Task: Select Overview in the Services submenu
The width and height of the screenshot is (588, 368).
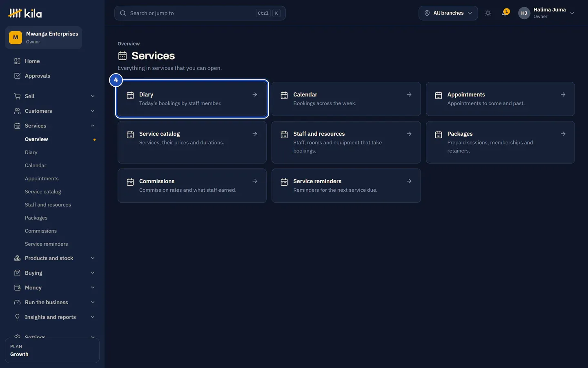Action: (x=36, y=139)
